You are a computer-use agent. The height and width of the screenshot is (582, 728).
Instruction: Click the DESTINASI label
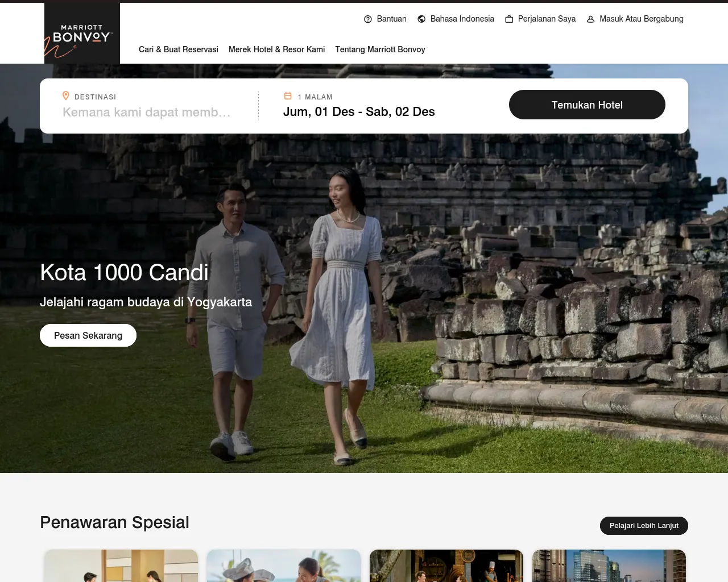tap(95, 97)
